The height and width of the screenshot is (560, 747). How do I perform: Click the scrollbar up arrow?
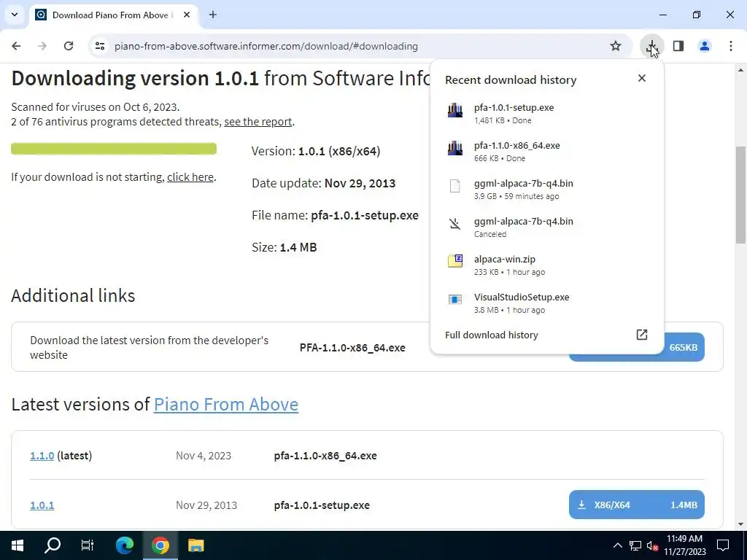click(x=740, y=70)
